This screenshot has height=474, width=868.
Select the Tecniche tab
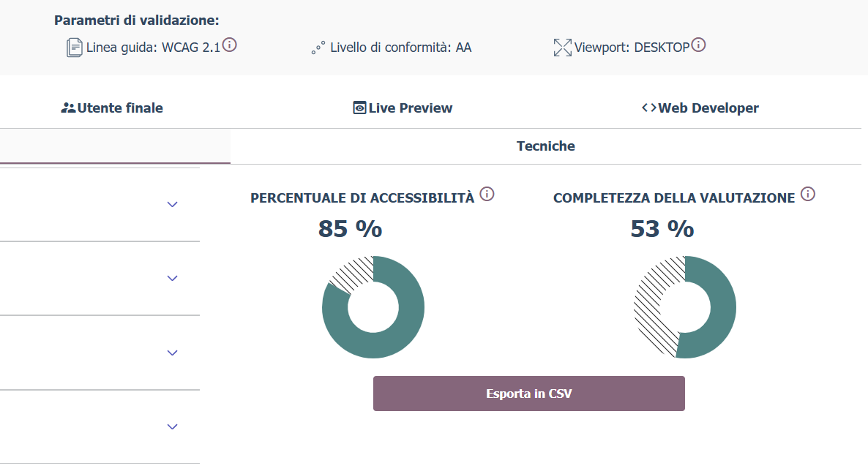(x=545, y=146)
